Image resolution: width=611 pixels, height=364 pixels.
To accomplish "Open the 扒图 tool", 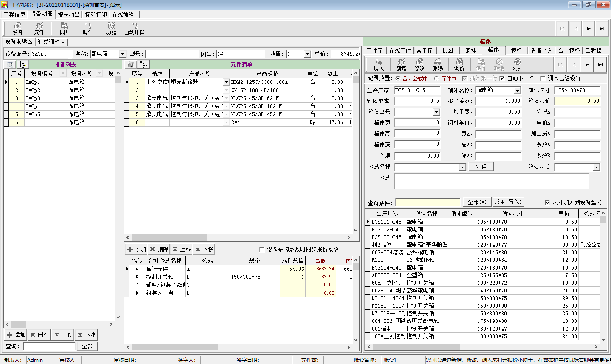I will point(64,28).
